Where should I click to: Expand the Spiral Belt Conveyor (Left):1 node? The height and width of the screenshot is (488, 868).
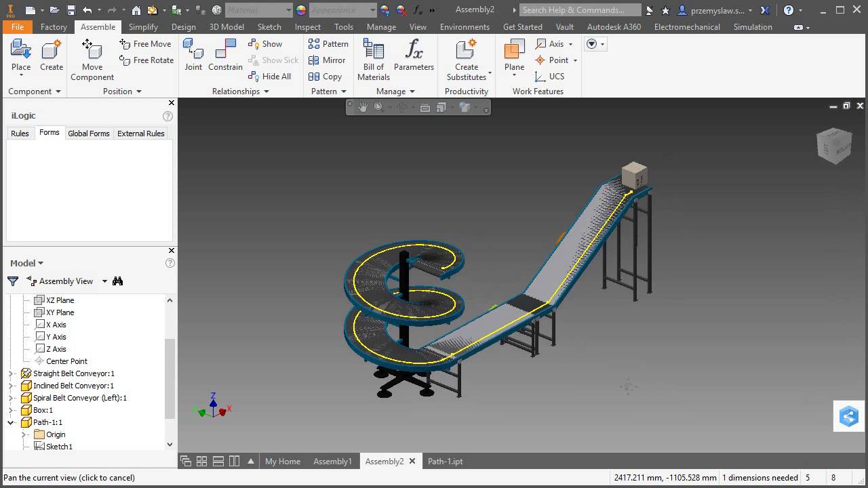11,398
